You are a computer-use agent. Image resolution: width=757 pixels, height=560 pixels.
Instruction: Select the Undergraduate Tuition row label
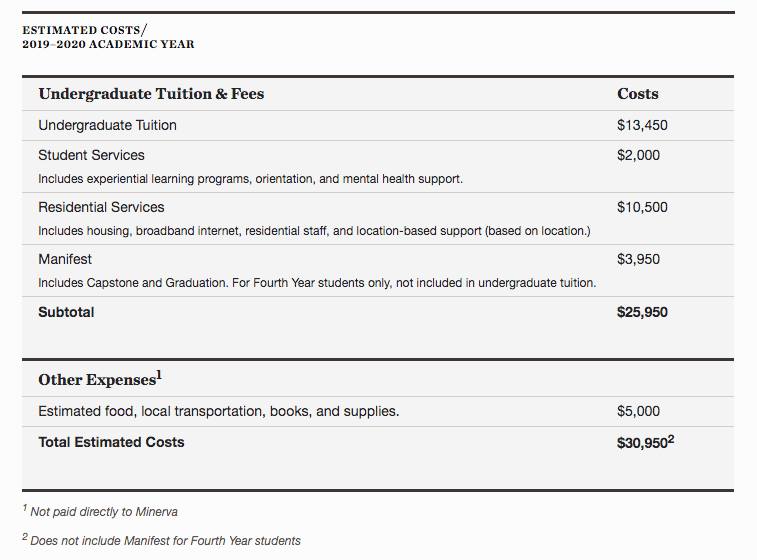(107, 125)
